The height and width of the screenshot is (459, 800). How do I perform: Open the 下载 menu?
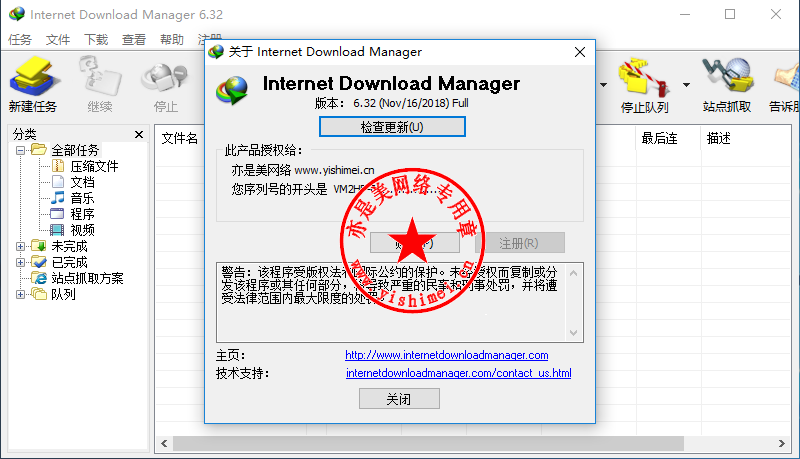click(x=96, y=39)
